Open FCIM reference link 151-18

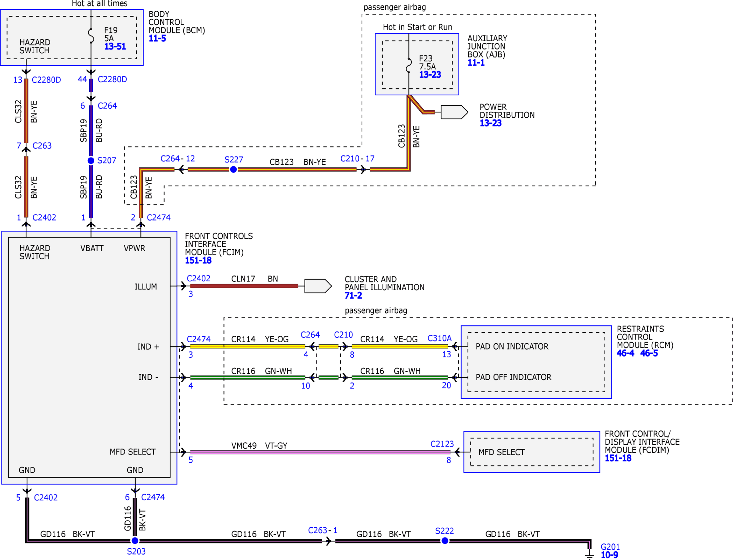198,260
